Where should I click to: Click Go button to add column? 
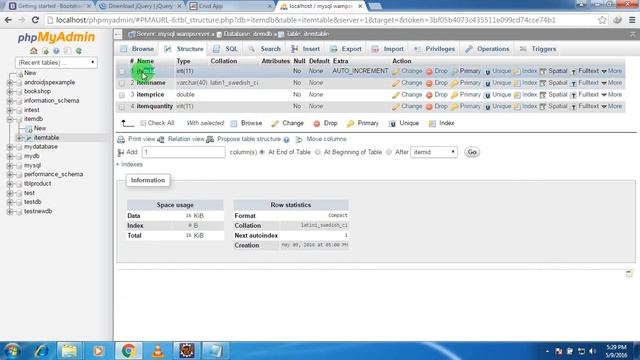(x=472, y=152)
